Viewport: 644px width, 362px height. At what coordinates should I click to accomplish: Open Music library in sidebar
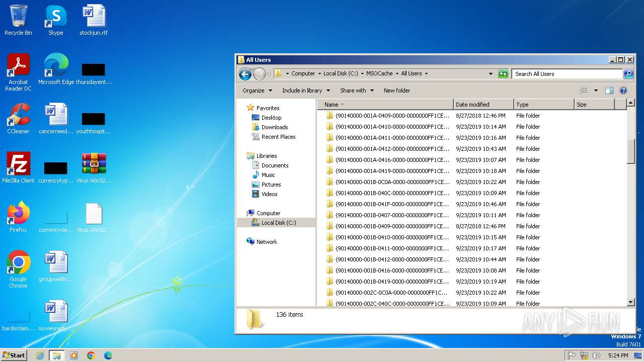268,175
